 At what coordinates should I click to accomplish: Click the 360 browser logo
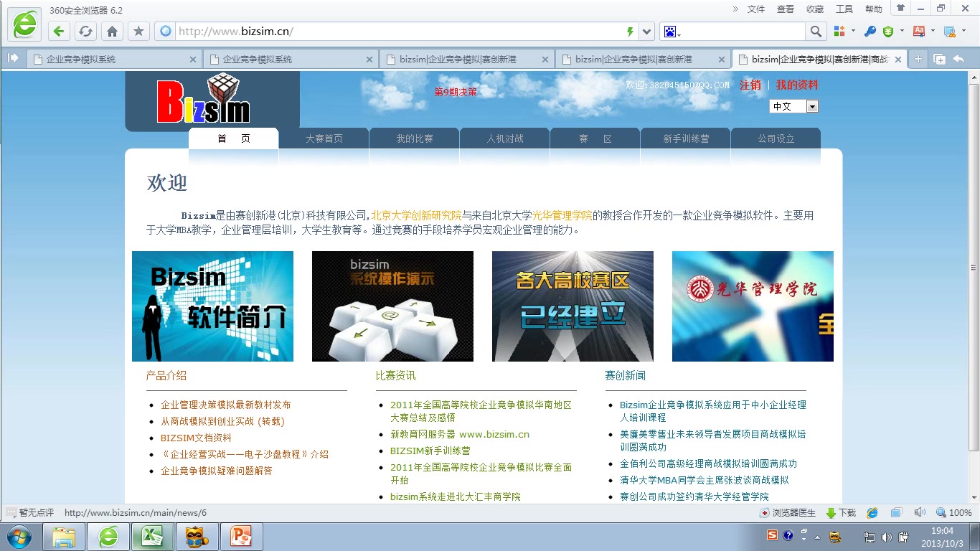[24, 25]
